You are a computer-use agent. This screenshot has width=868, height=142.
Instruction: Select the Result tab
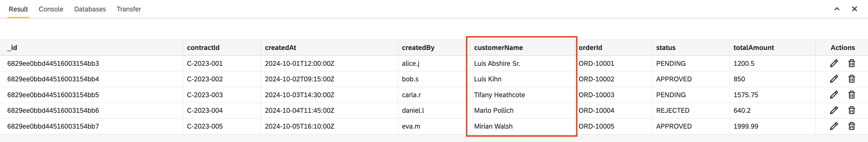pos(18,9)
